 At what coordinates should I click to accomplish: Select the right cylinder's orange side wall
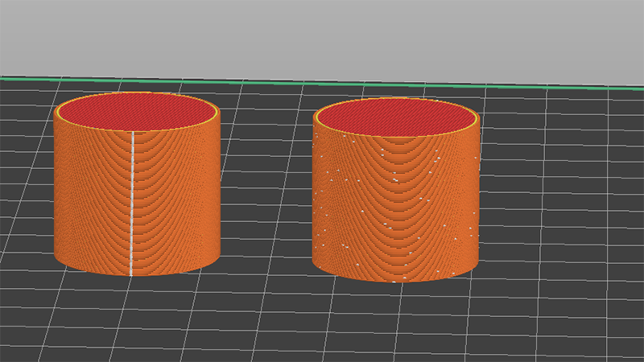coord(378,209)
